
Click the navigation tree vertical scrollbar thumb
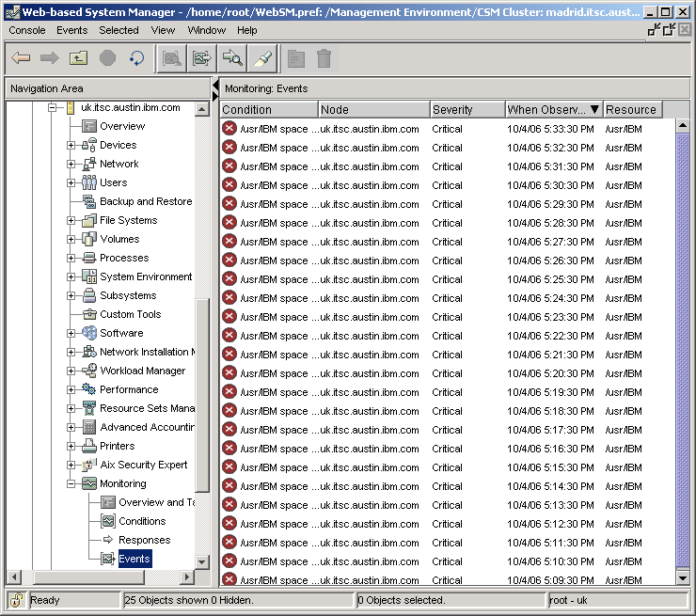(201, 395)
